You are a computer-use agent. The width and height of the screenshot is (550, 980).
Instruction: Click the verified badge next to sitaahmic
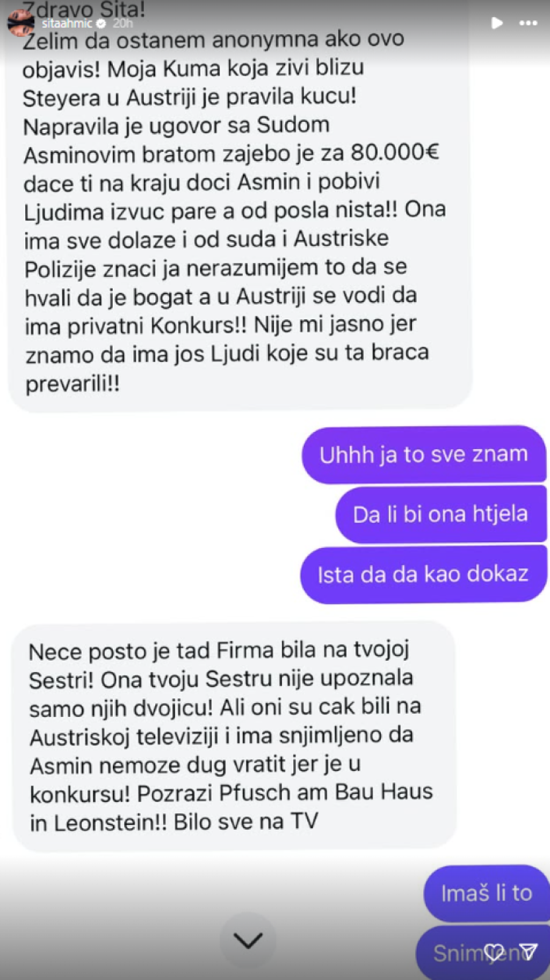pos(100,24)
